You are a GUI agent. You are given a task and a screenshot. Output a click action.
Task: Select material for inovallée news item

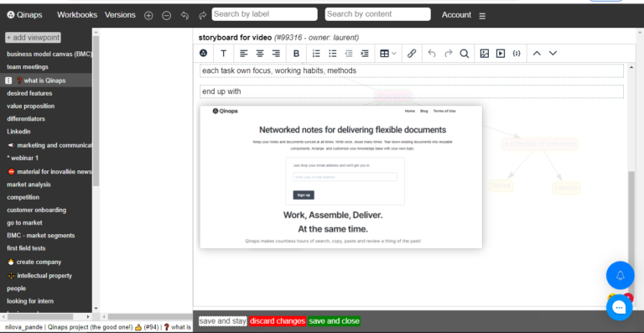click(49, 172)
